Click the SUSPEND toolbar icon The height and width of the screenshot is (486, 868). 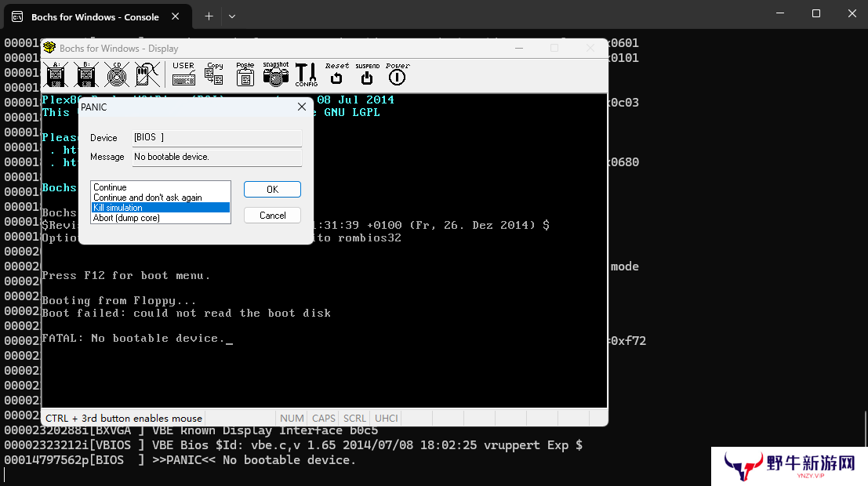[x=367, y=74]
